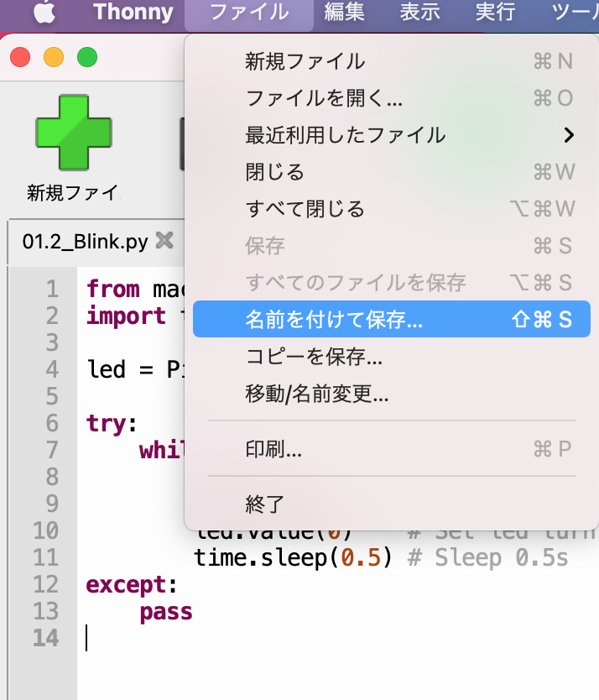Select すべて閉じる menu entry

392,208
